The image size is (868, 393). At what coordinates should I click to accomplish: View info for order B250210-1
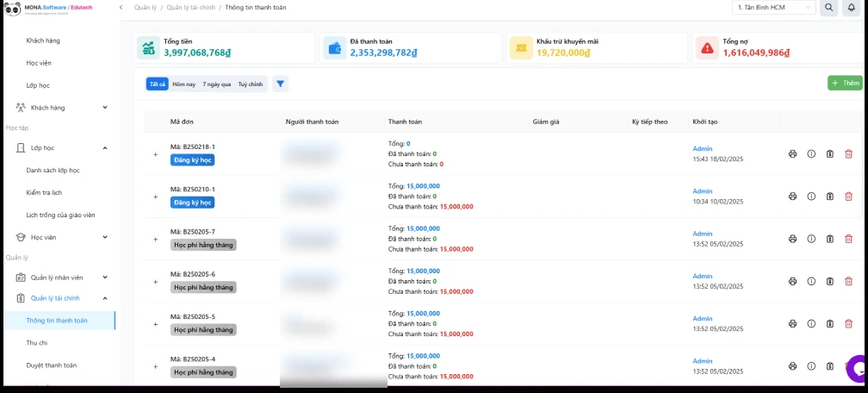(811, 196)
